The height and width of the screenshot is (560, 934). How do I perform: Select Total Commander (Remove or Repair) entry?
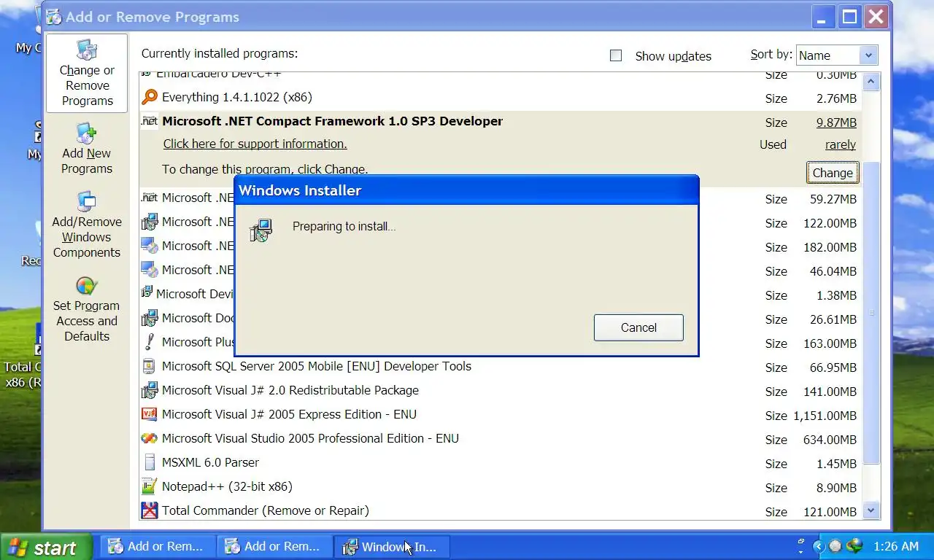266,510
